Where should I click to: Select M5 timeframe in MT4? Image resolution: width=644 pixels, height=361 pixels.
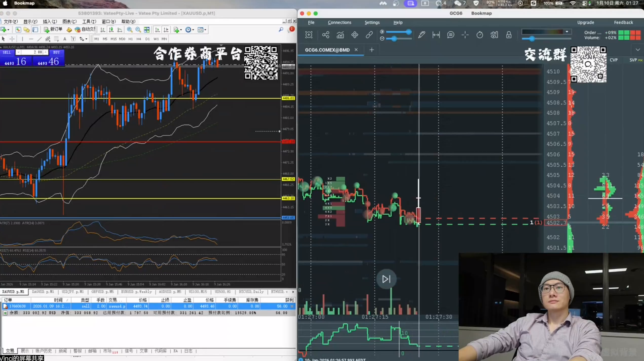pyautogui.click(x=105, y=39)
